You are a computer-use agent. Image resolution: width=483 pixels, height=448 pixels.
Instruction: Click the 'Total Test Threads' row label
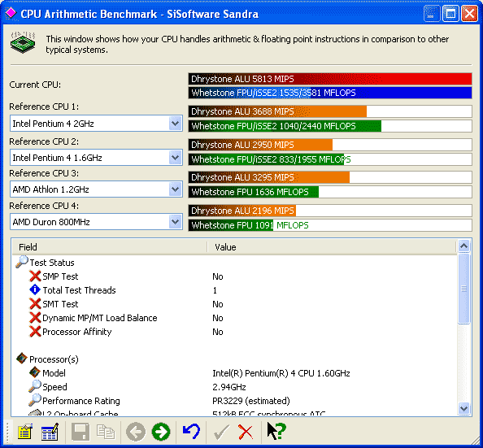pyautogui.click(x=79, y=290)
